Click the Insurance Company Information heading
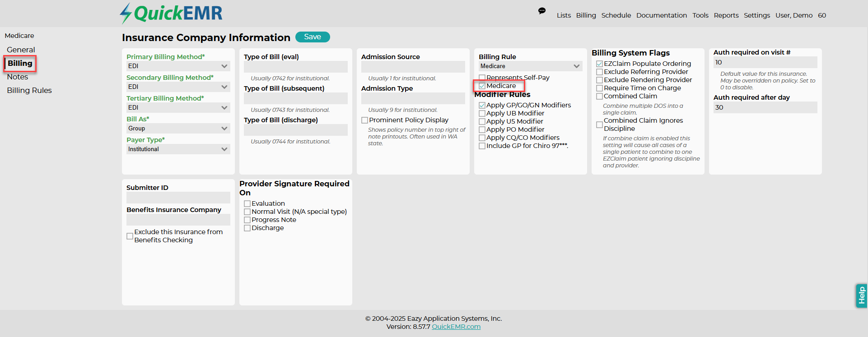Viewport: 868px width, 337px height. (206, 37)
